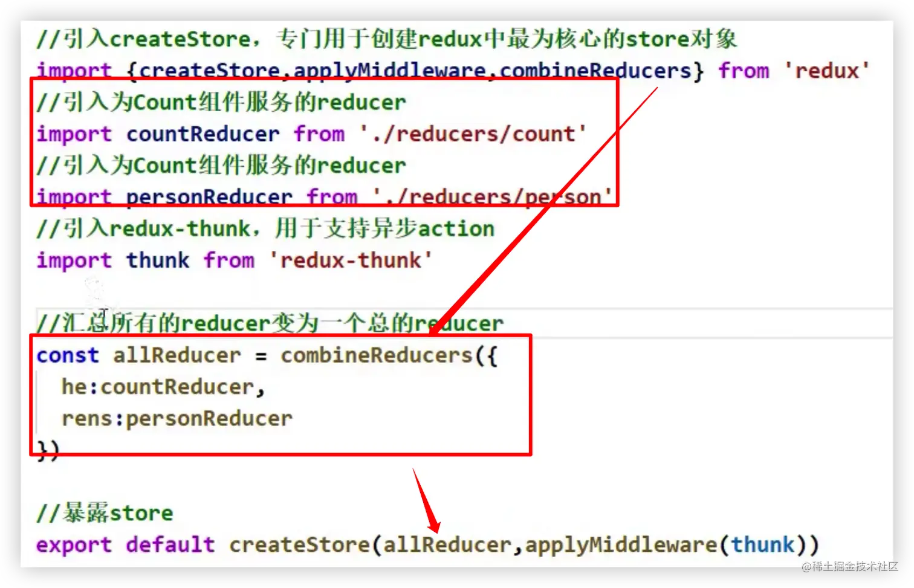Click thunk in 'import thunk from'
914x588 pixels.
158,260
